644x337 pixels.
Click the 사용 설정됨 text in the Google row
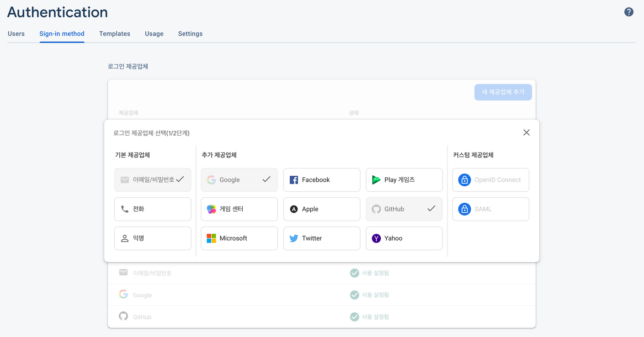(x=375, y=295)
